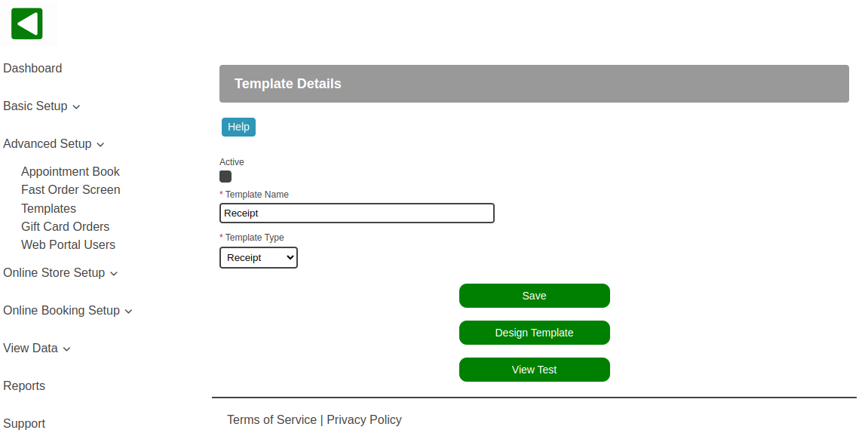Open Web Portal Users
Screen dimensions: 868x436
(x=68, y=245)
